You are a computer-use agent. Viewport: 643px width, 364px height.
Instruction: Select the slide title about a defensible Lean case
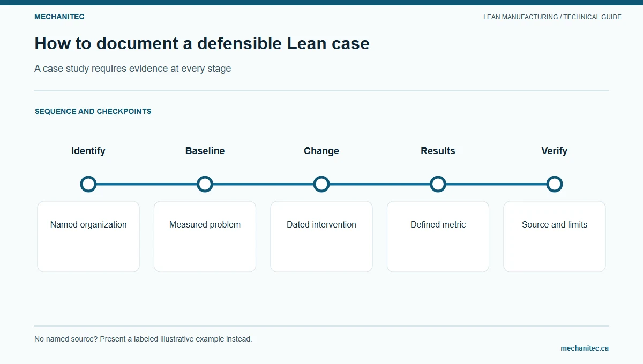(202, 43)
